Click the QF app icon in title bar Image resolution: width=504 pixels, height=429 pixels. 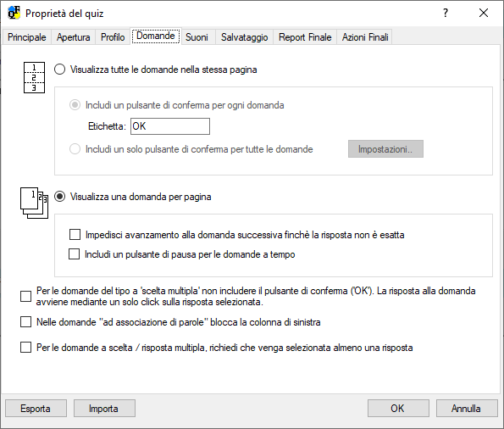pyautogui.click(x=14, y=13)
